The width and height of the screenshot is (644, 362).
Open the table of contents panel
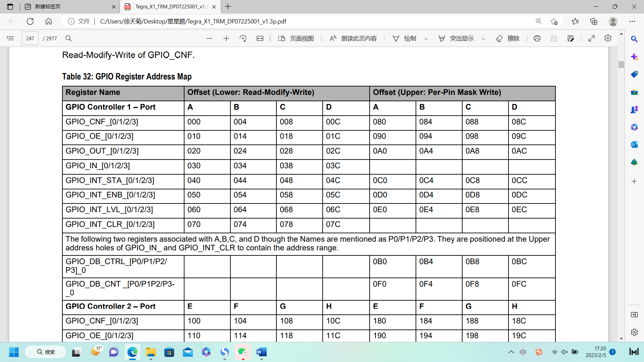10,38
